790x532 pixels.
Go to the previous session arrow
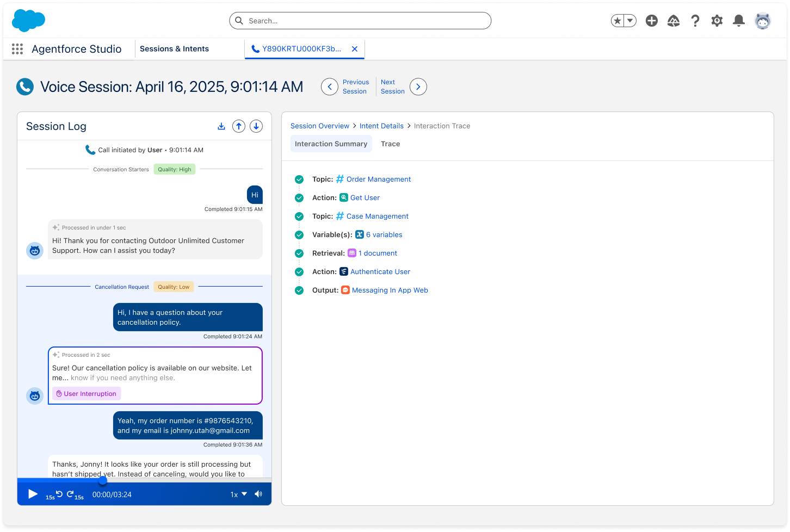tap(330, 86)
